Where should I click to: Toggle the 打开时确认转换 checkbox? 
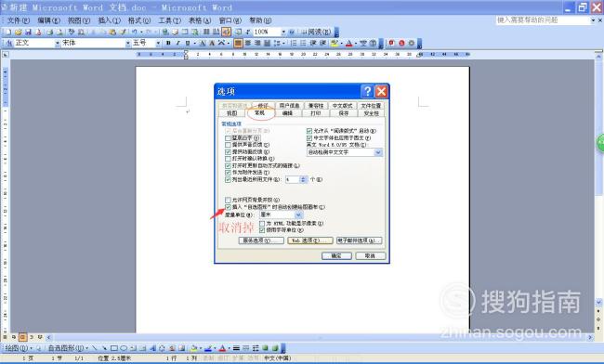[x=228, y=159]
